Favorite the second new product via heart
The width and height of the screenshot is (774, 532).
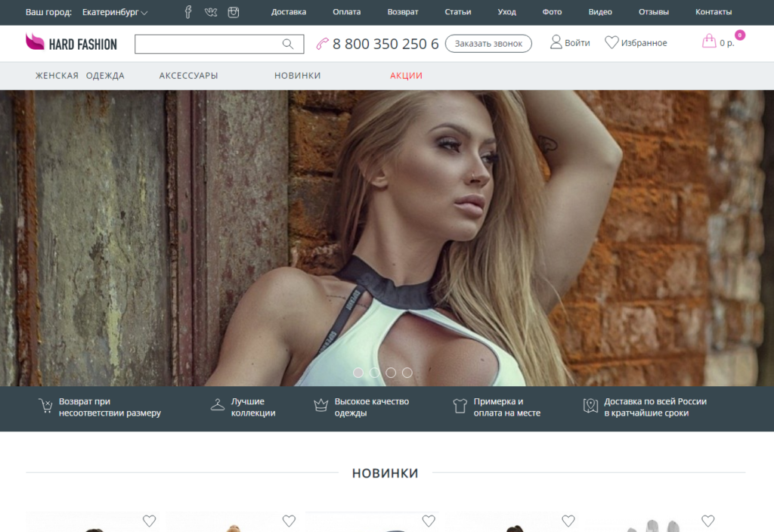click(289, 521)
